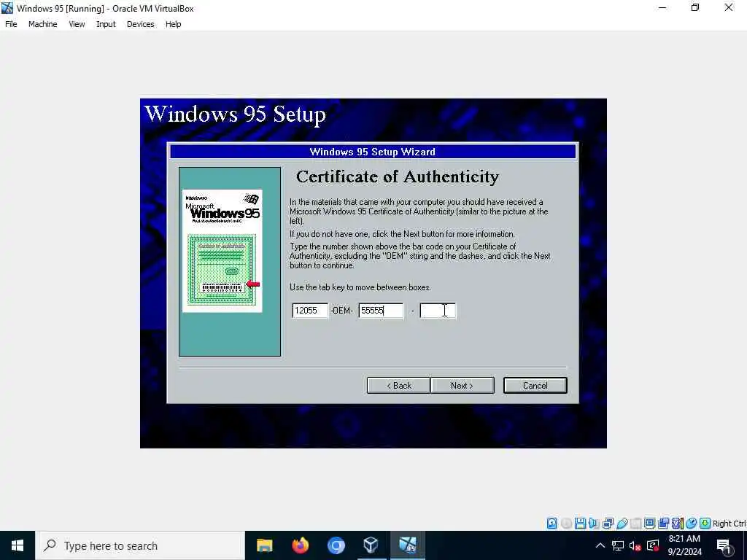Open the Windows Start menu

[18, 545]
